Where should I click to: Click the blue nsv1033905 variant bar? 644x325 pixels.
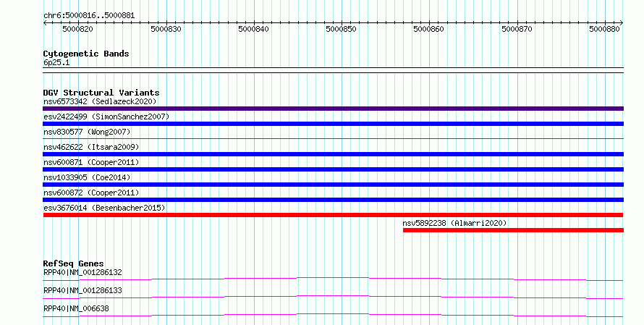click(x=333, y=185)
